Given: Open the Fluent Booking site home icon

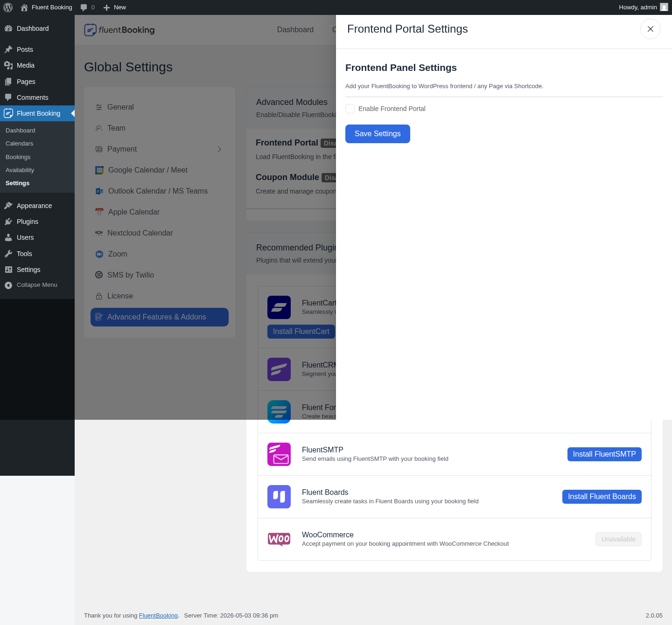Looking at the screenshot, I should click(24, 7).
